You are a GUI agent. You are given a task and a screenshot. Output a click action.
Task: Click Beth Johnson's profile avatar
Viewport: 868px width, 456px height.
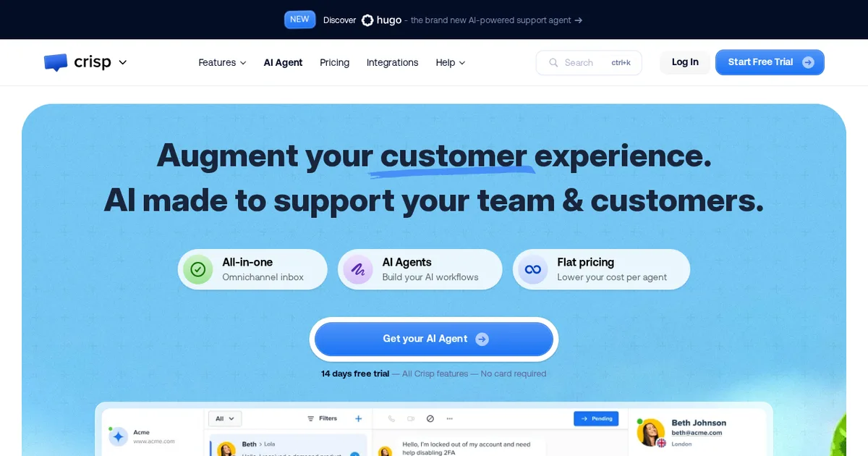[650, 432]
